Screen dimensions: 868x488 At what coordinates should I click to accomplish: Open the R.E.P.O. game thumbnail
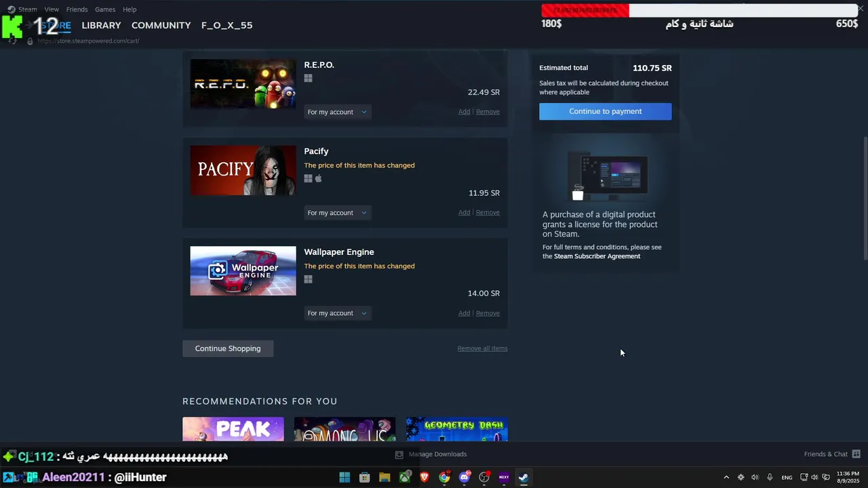pyautogui.click(x=243, y=83)
